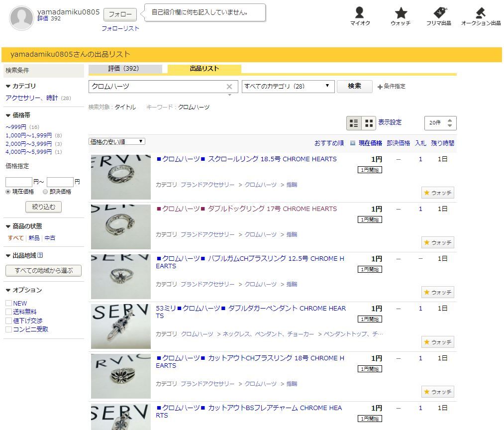
Task: Switch to list view icon
Action: (354, 123)
